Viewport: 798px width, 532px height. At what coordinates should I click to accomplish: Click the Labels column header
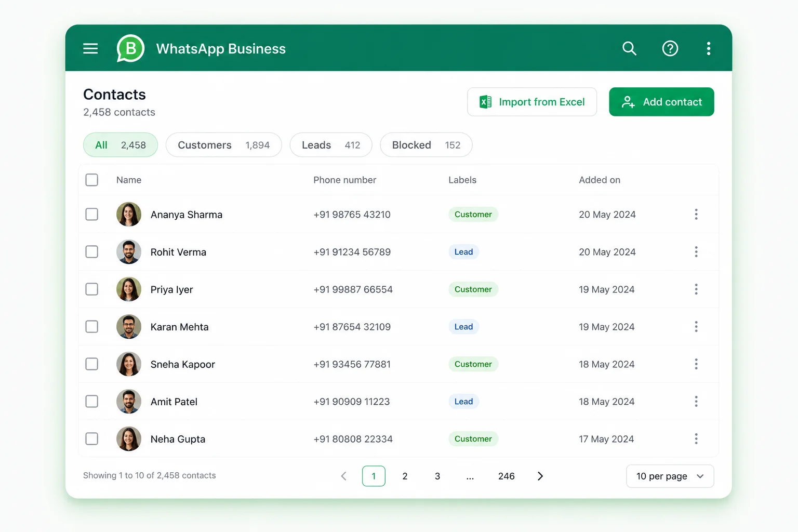coord(462,180)
